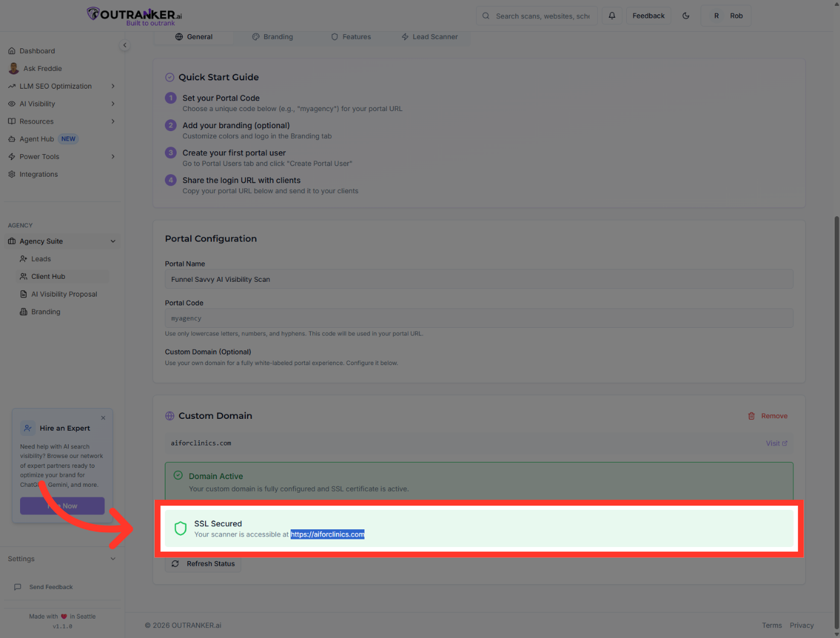840x638 pixels.
Task: Switch to the Lead Scanner tab
Action: (x=429, y=37)
